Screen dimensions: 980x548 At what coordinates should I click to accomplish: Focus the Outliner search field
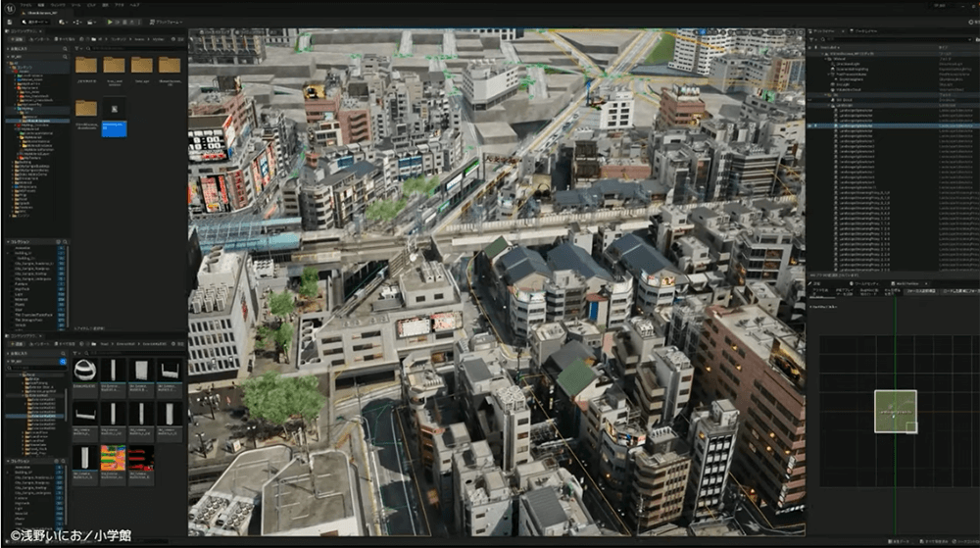[895, 39]
